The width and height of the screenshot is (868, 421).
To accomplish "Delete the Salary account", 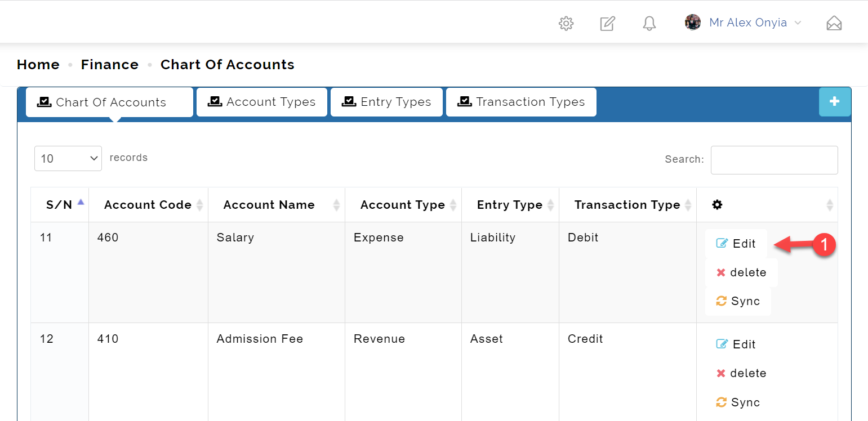I will pos(741,272).
